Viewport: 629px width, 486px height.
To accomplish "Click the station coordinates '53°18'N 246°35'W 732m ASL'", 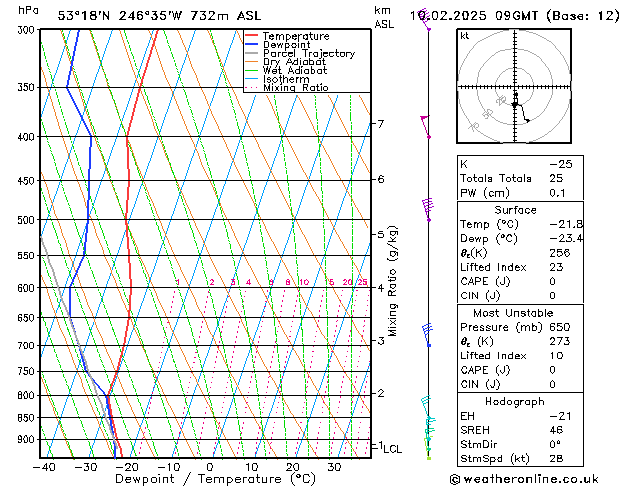I will point(159,16).
